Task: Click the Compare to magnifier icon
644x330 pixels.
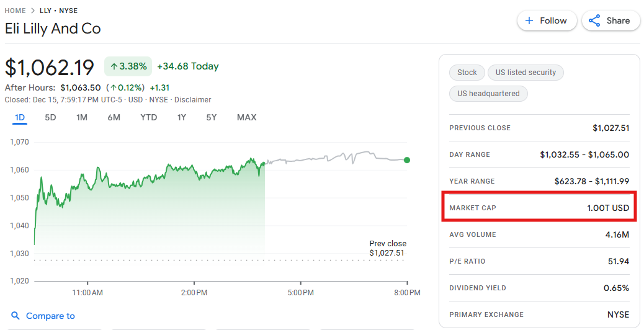Action: pyautogui.click(x=16, y=316)
